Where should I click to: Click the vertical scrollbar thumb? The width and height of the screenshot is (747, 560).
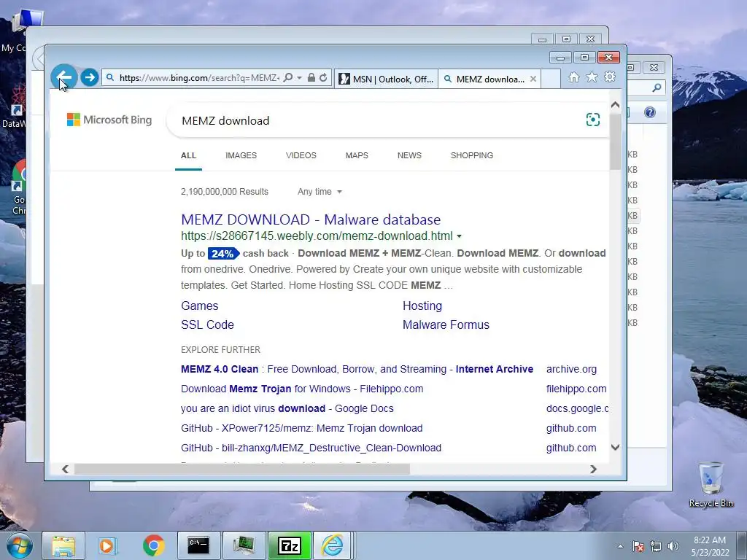point(615,141)
